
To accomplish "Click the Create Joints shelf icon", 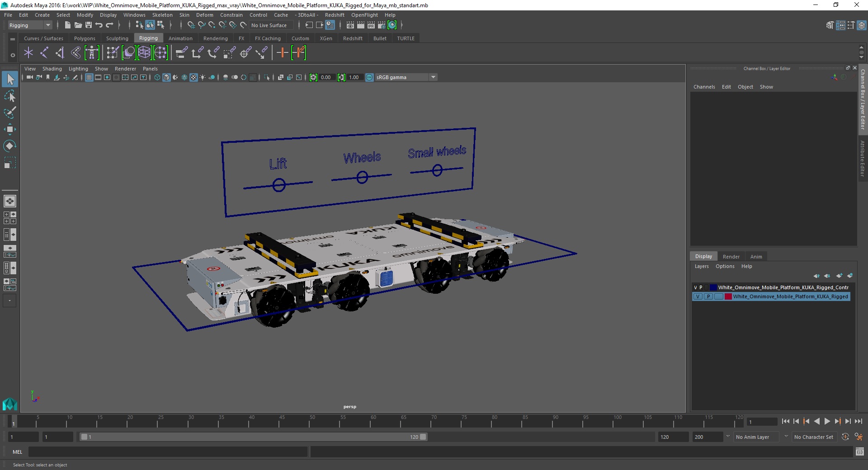I will [44, 53].
